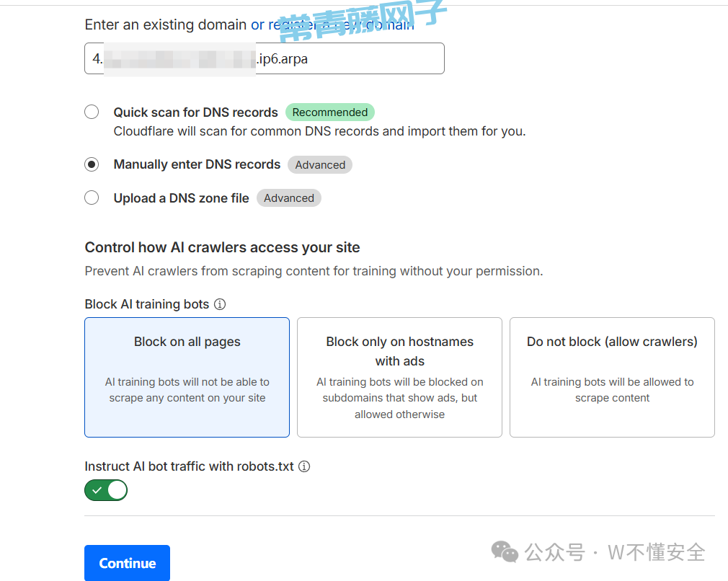
Task: Click the Upload a DNS zone file label
Action: (x=181, y=198)
